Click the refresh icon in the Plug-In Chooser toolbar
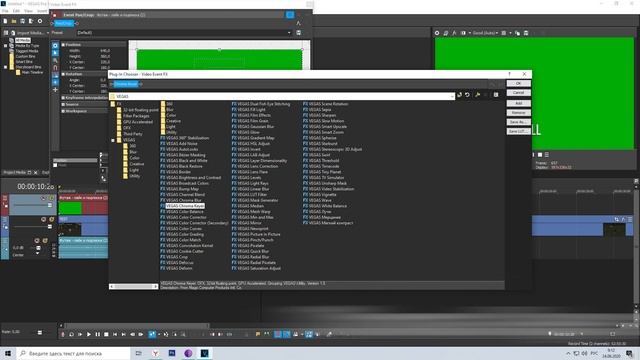640x360 pixels. (467, 95)
